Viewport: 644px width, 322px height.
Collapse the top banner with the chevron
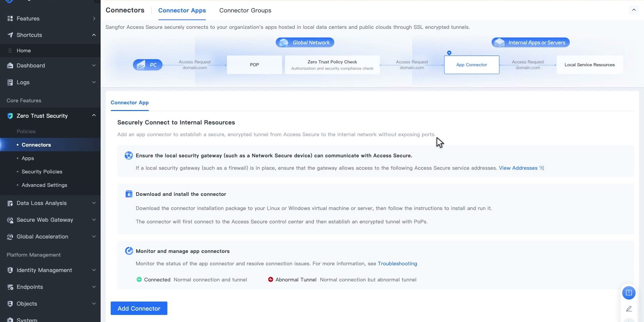[x=634, y=10]
